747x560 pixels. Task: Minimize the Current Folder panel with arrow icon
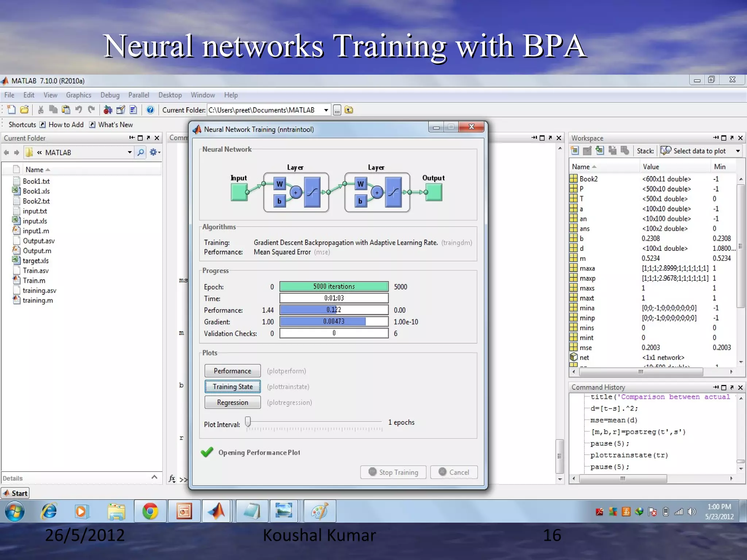(132, 138)
